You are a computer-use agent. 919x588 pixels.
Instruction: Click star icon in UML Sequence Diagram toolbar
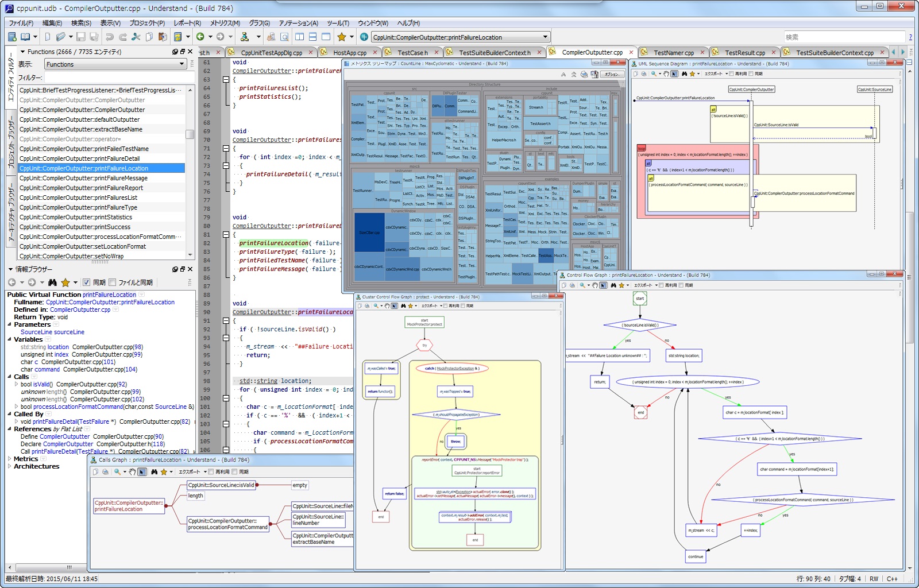(692, 73)
